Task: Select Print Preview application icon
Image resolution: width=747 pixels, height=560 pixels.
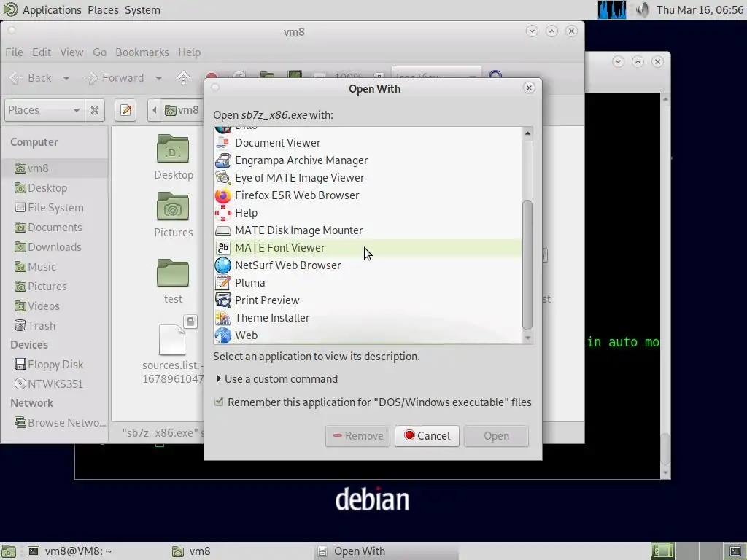Action: [x=222, y=300]
